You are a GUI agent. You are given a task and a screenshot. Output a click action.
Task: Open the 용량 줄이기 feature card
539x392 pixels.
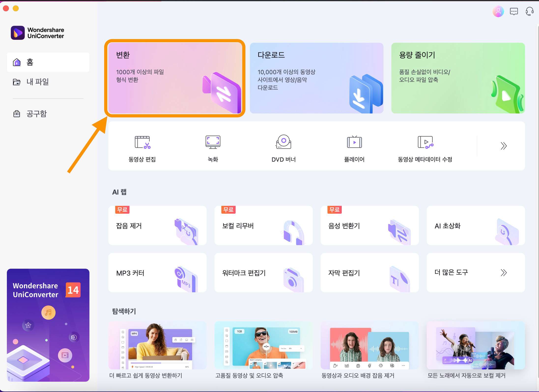[458, 78]
